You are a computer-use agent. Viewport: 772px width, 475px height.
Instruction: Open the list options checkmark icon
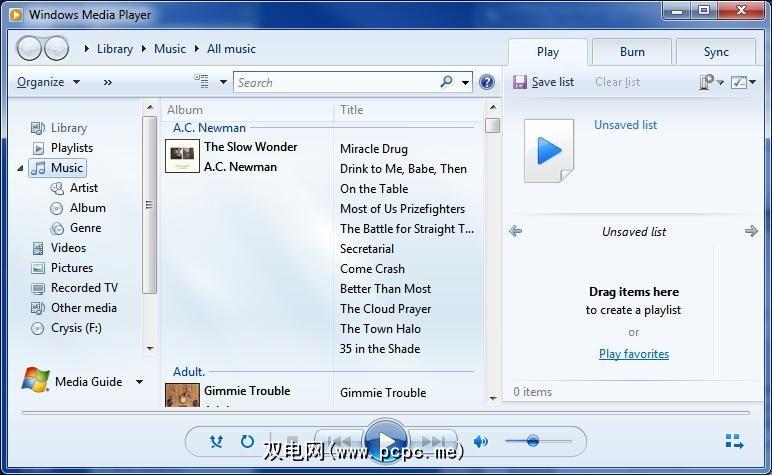[x=740, y=82]
